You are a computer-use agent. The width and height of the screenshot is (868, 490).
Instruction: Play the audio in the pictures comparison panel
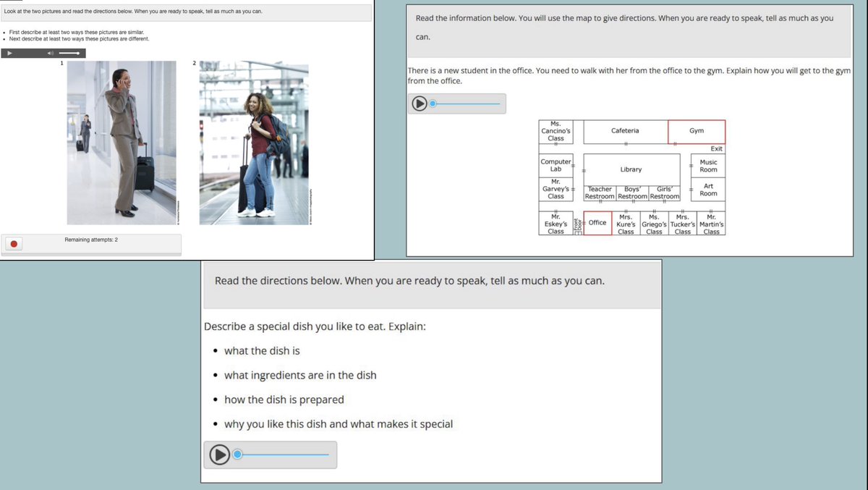(x=9, y=53)
